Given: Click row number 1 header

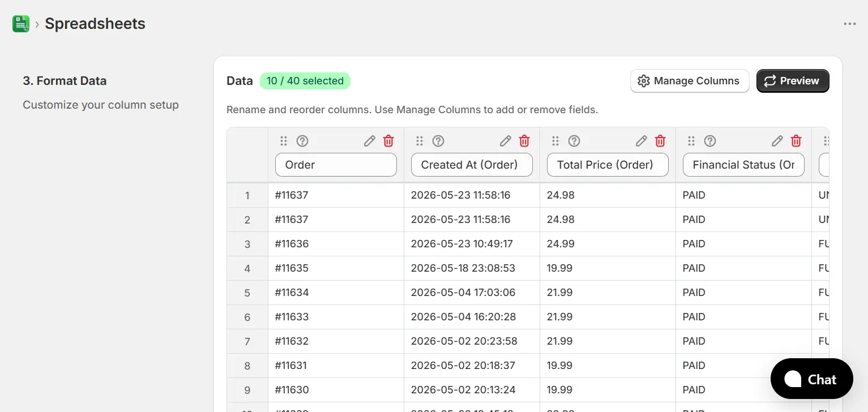Looking at the screenshot, I should pos(247,195).
